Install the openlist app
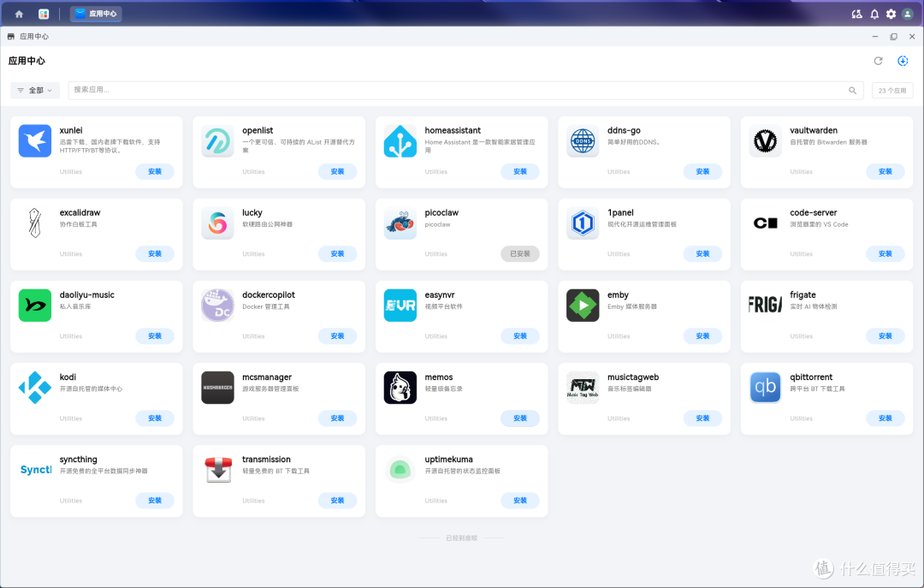The height and width of the screenshot is (588, 924). coord(338,172)
